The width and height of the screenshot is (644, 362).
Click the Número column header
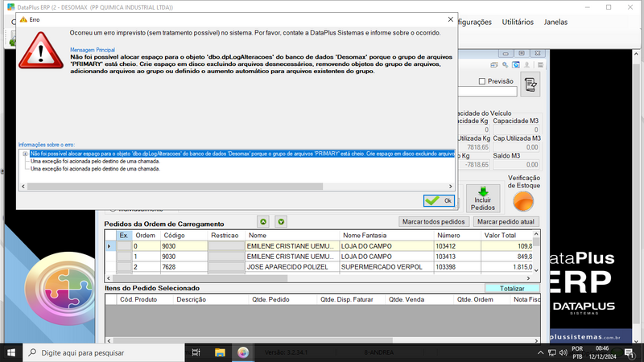pyautogui.click(x=457, y=236)
